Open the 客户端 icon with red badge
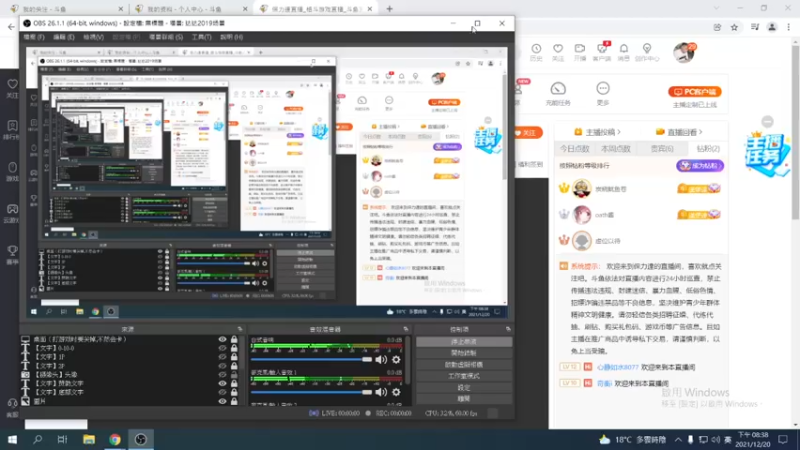The image size is (800, 450). click(x=602, y=52)
